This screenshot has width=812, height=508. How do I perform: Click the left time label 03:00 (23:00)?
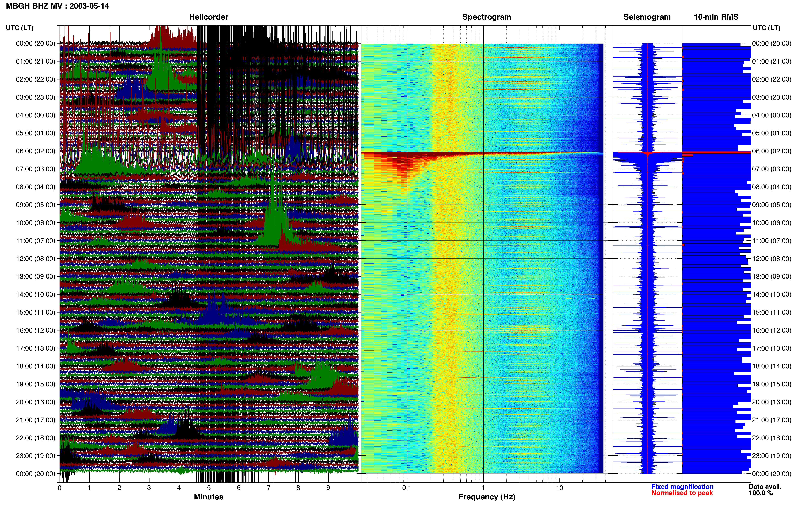(x=36, y=97)
